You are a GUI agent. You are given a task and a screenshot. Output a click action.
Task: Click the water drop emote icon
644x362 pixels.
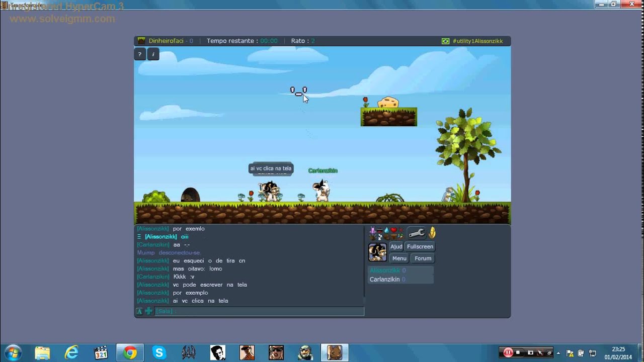coord(386,230)
